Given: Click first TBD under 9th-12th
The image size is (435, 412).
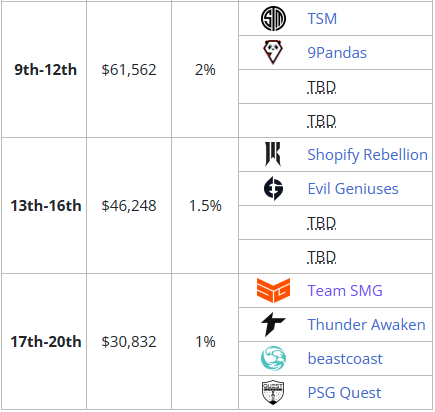Looking at the screenshot, I should pos(322,87).
